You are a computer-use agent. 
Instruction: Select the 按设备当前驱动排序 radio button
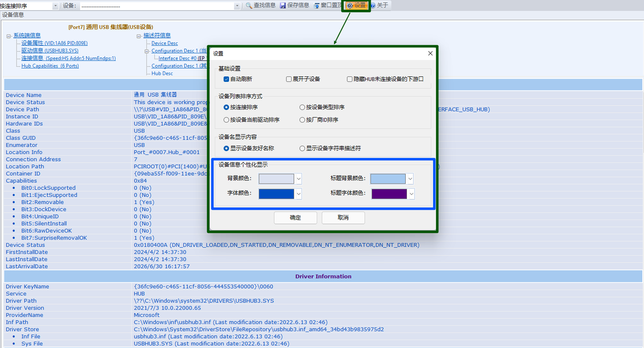point(226,120)
